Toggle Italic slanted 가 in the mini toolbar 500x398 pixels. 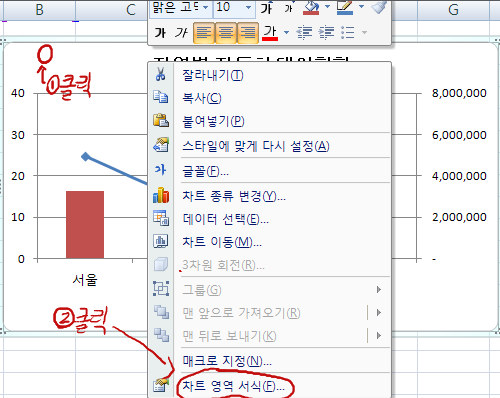(182, 33)
